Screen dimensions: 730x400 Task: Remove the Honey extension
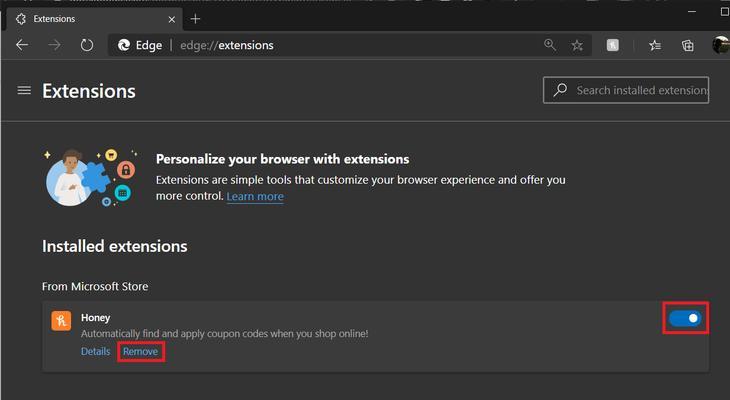(x=141, y=352)
